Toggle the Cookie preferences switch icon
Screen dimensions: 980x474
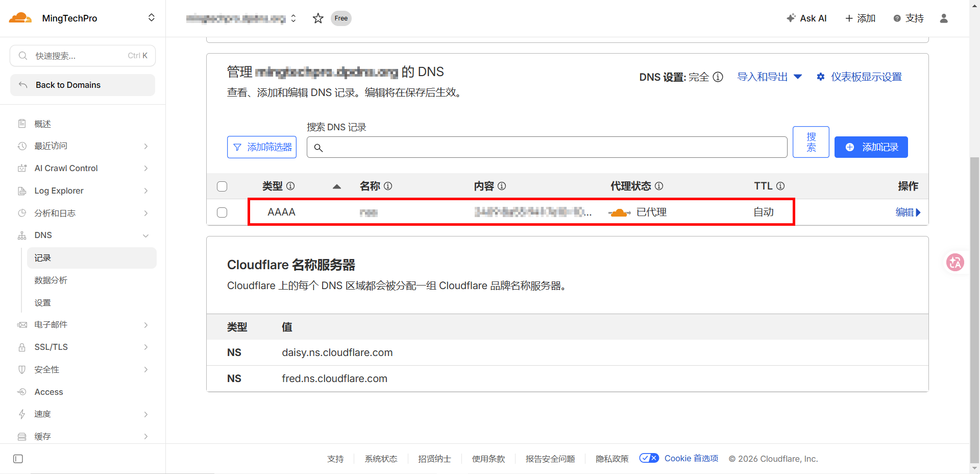pos(649,458)
